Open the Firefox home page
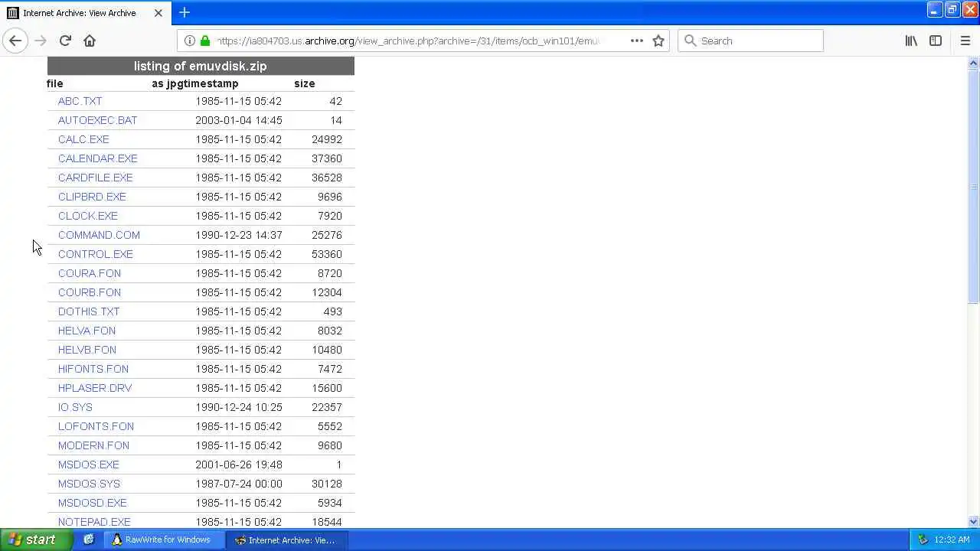Screen dimensions: 980x551 click(x=90, y=41)
